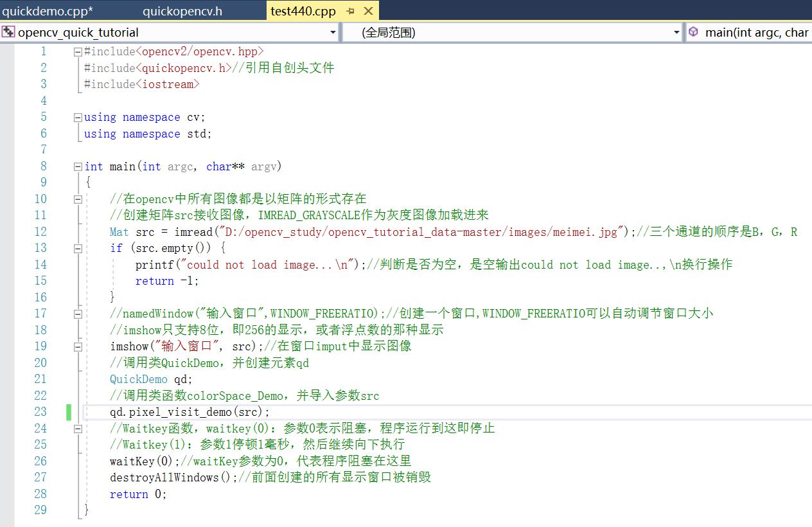This screenshot has height=527, width=812.
Task: Click the green change marker beside line 23
Action: click(69, 412)
